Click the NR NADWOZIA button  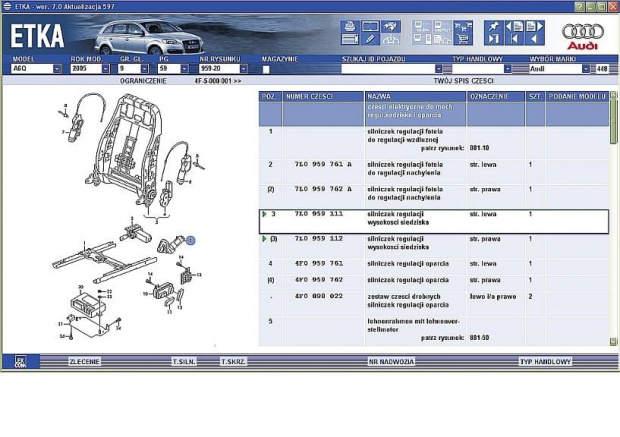[x=391, y=361]
